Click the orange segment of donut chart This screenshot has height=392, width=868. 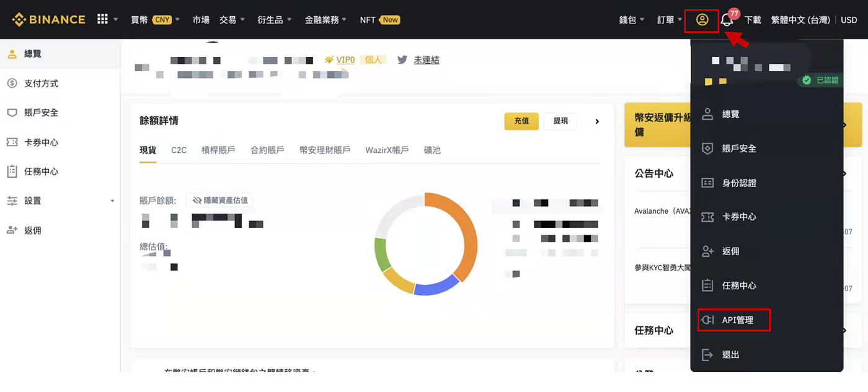[468, 238]
